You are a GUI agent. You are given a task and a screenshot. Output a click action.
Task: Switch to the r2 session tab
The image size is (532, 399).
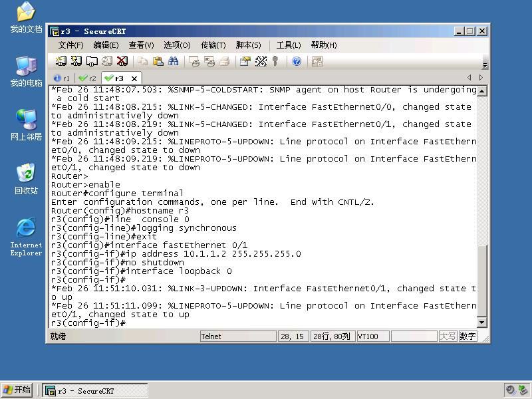pos(87,78)
